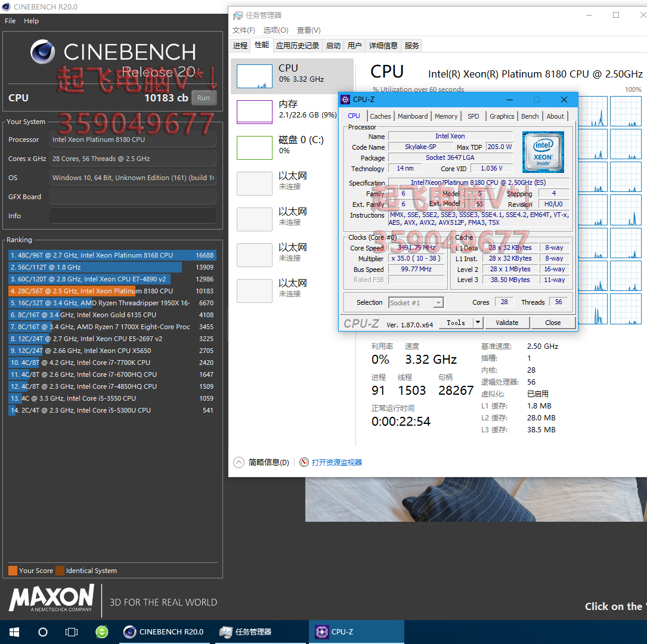Select the first 以太网 Ethernet entry
The height and width of the screenshot is (644, 647).
click(x=292, y=183)
